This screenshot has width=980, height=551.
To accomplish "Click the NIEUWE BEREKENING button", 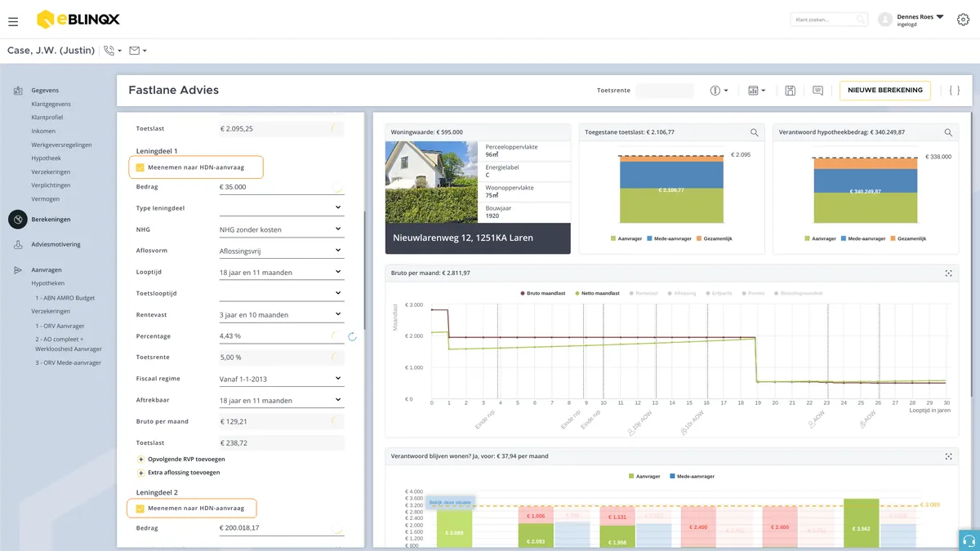I will tap(885, 91).
